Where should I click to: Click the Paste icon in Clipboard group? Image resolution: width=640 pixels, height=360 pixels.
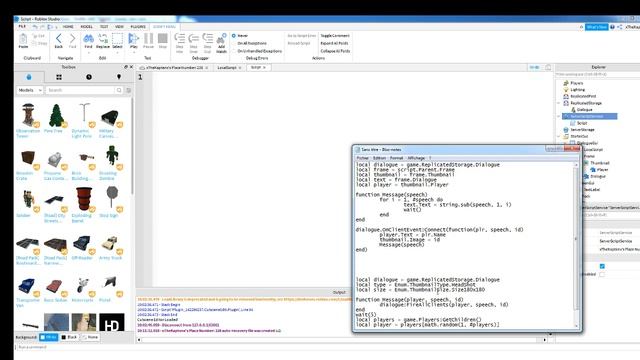pyautogui.click(x=23, y=39)
